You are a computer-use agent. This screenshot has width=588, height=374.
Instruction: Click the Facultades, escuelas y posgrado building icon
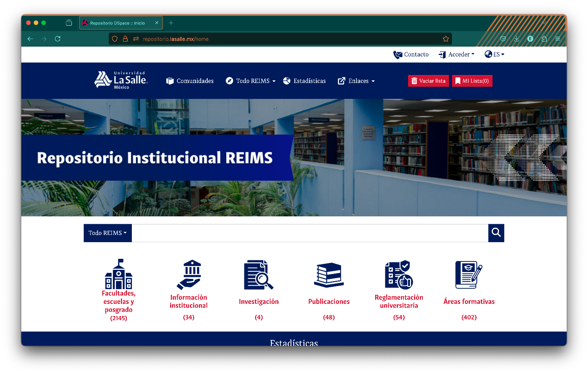point(119,274)
